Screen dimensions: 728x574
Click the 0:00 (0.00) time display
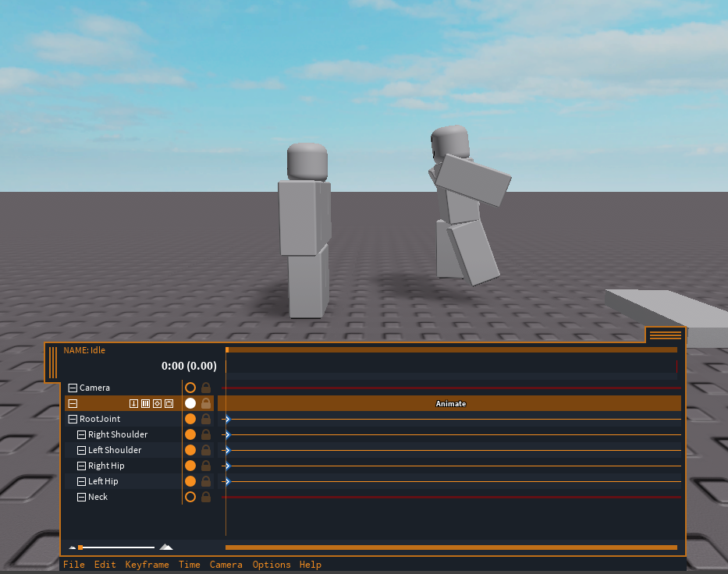[189, 366]
